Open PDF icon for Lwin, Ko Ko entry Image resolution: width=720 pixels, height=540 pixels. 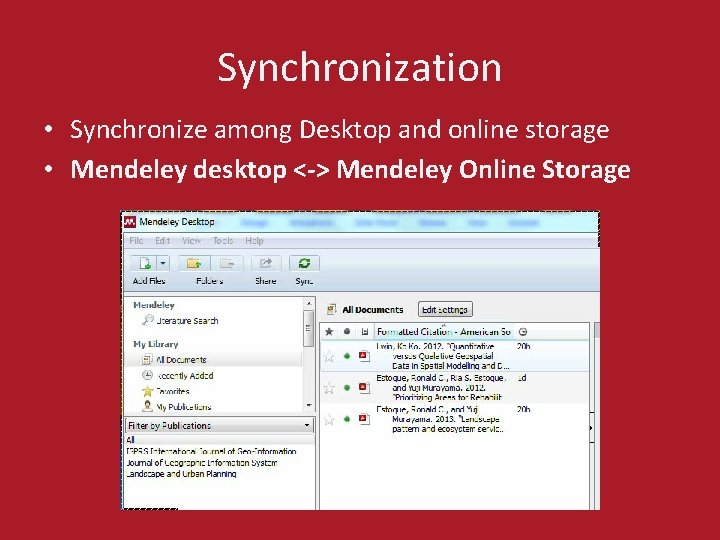pos(364,356)
